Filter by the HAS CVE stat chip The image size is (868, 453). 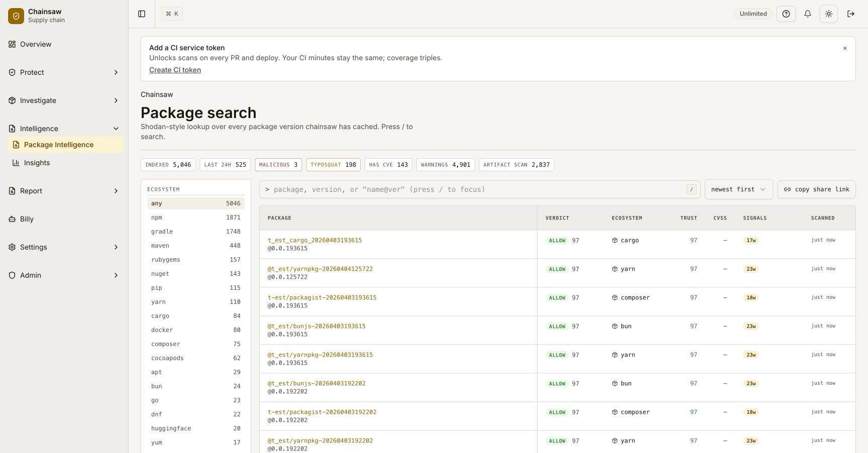pos(388,165)
